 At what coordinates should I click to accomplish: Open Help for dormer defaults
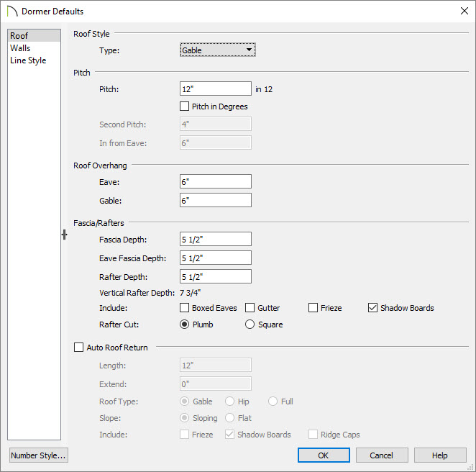pos(440,455)
